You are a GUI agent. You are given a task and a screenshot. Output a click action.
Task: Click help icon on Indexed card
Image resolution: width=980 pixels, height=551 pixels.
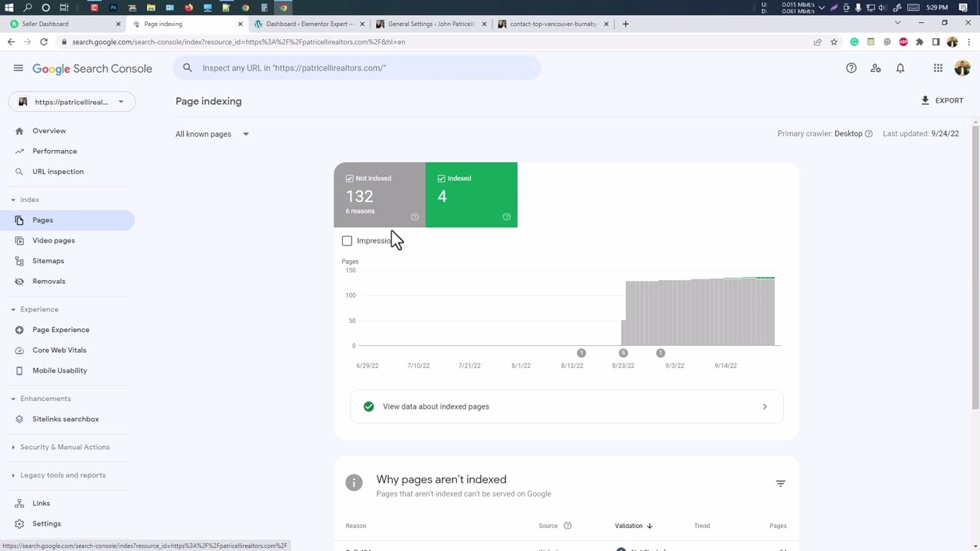(x=506, y=217)
